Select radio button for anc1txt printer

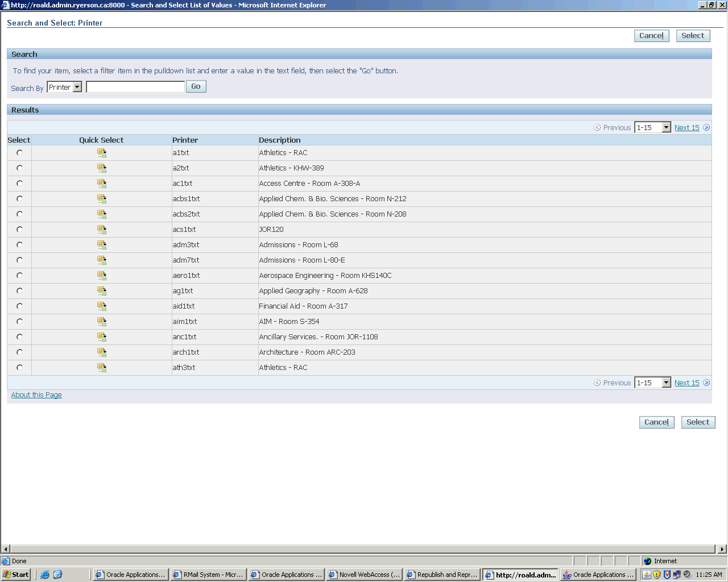point(20,337)
